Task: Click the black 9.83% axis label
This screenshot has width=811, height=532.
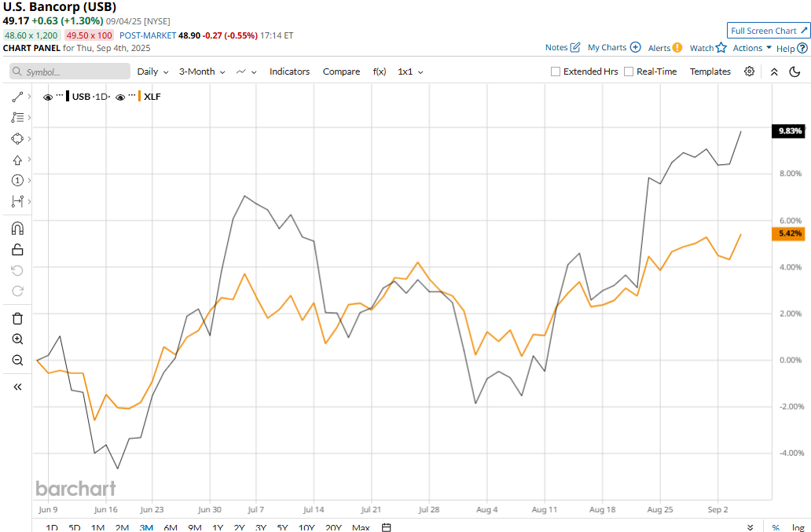Action: [x=788, y=130]
